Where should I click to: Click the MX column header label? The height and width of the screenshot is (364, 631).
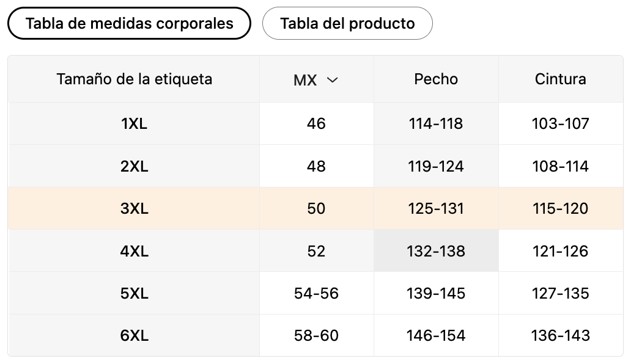coord(305,80)
